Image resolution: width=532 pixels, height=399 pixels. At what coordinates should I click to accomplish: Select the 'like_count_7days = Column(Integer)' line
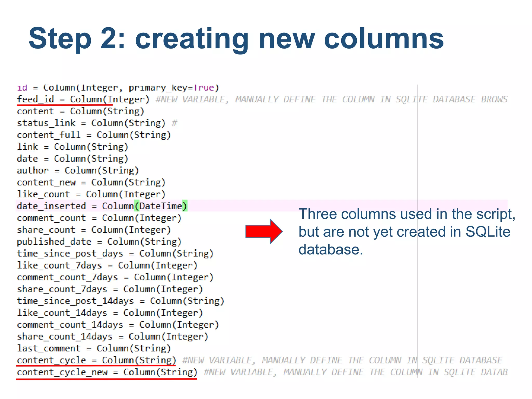[x=107, y=265]
